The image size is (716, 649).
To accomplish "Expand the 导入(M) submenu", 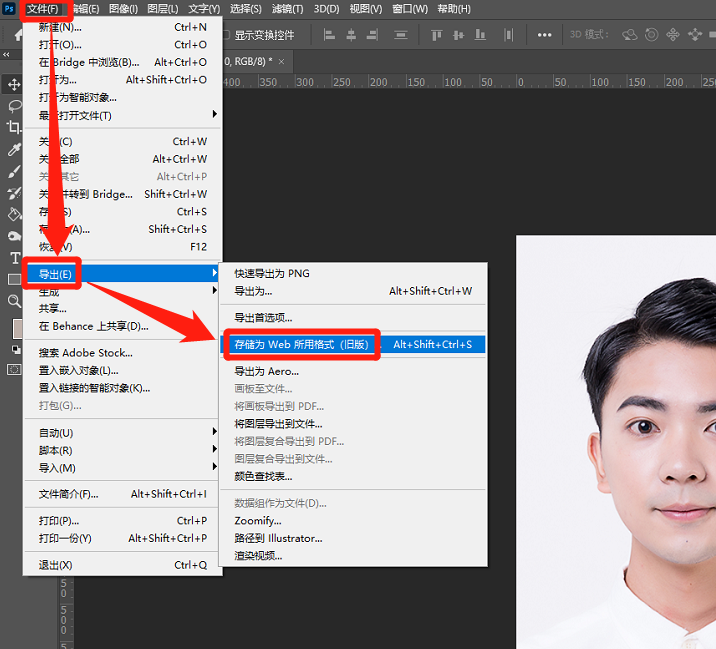I will click(123, 468).
